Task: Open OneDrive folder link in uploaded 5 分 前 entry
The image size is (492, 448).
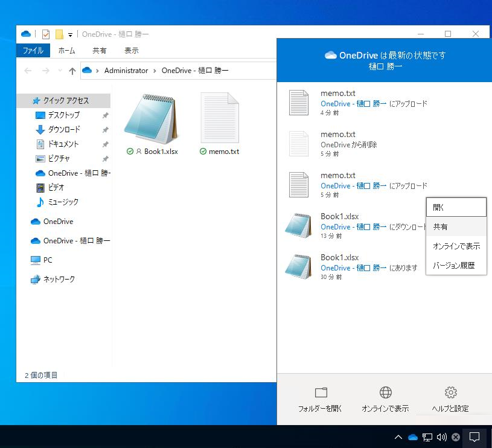Action: 353,186
